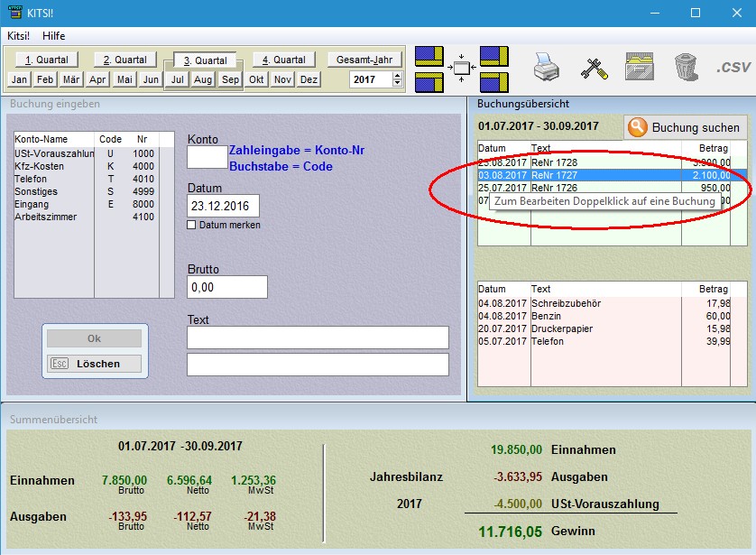Open the Hilfe menu
The height and width of the screenshot is (555, 756).
coord(53,35)
